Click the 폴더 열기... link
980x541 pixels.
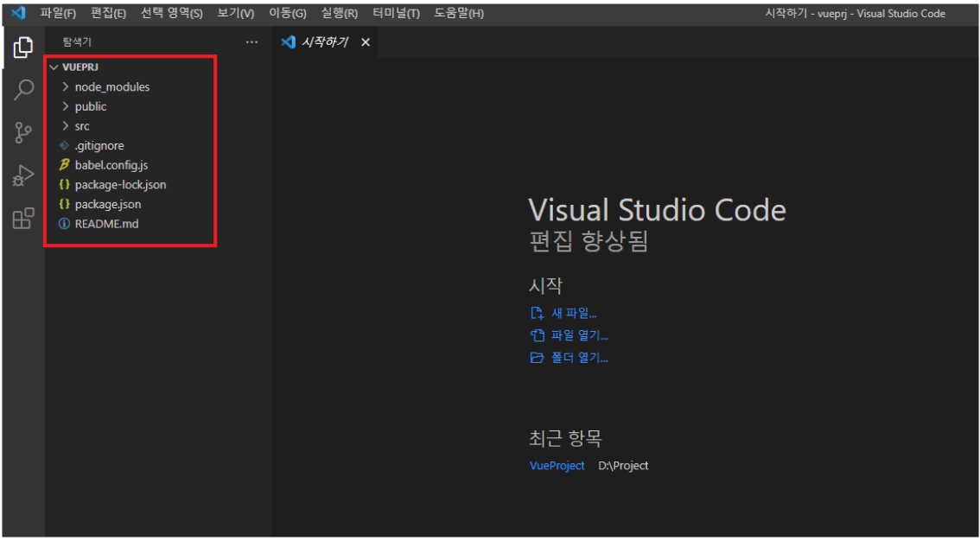point(580,358)
